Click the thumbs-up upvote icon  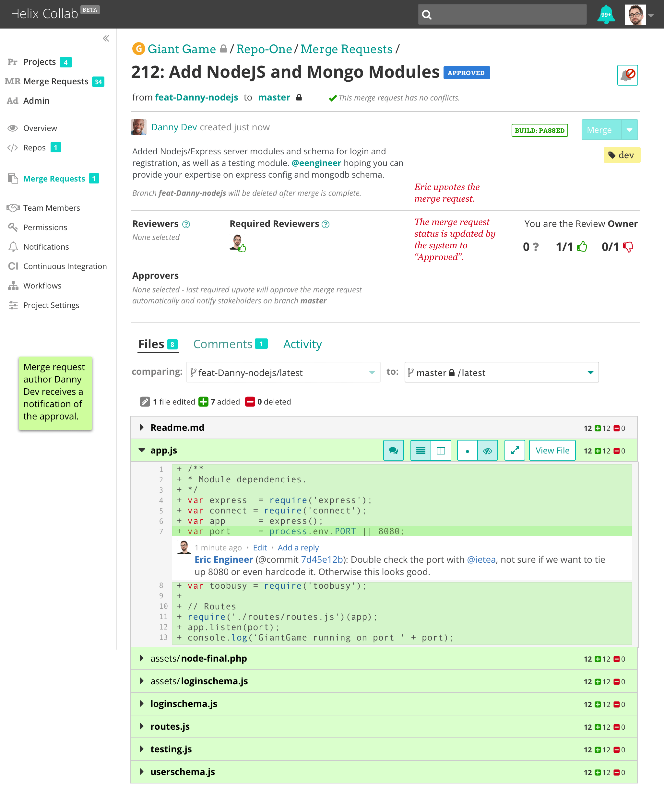[x=582, y=247]
